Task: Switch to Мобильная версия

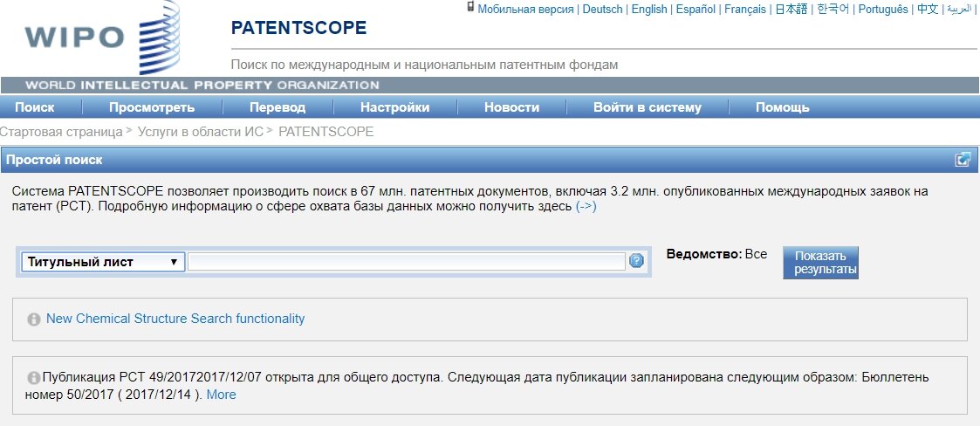Action: pyautogui.click(x=525, y=10)
